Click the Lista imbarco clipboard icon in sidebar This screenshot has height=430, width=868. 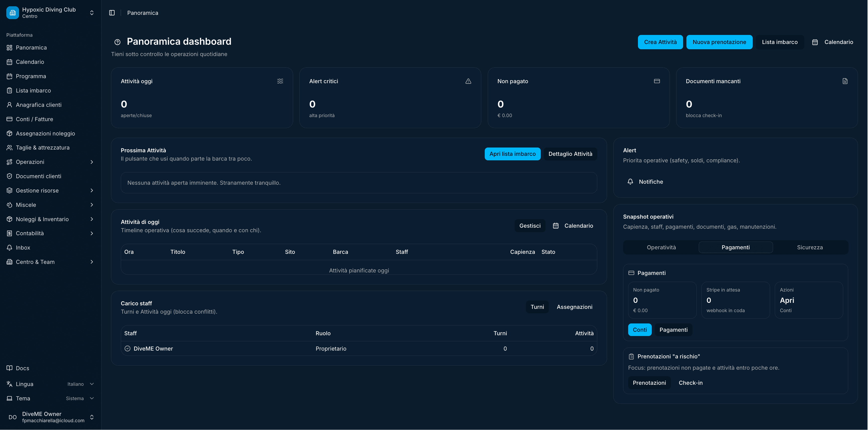[x=10, y=90]
